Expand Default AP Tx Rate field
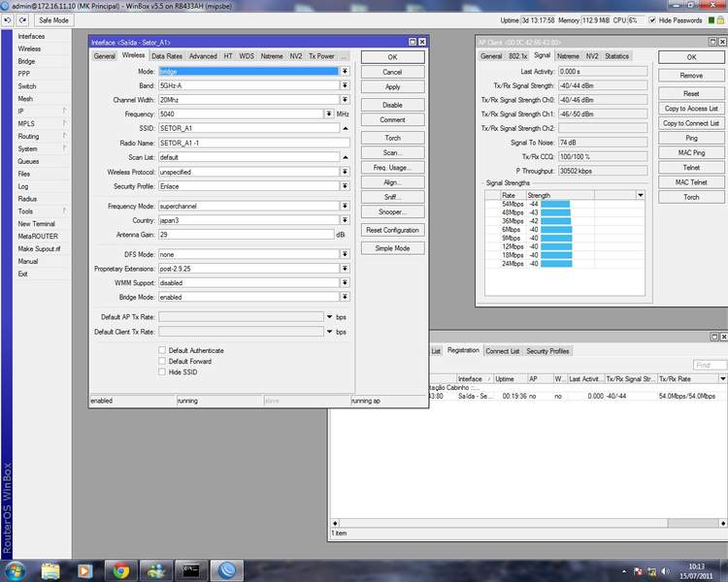Image resolution: width=728 pixels, height=582 pixels. point(329,317)
